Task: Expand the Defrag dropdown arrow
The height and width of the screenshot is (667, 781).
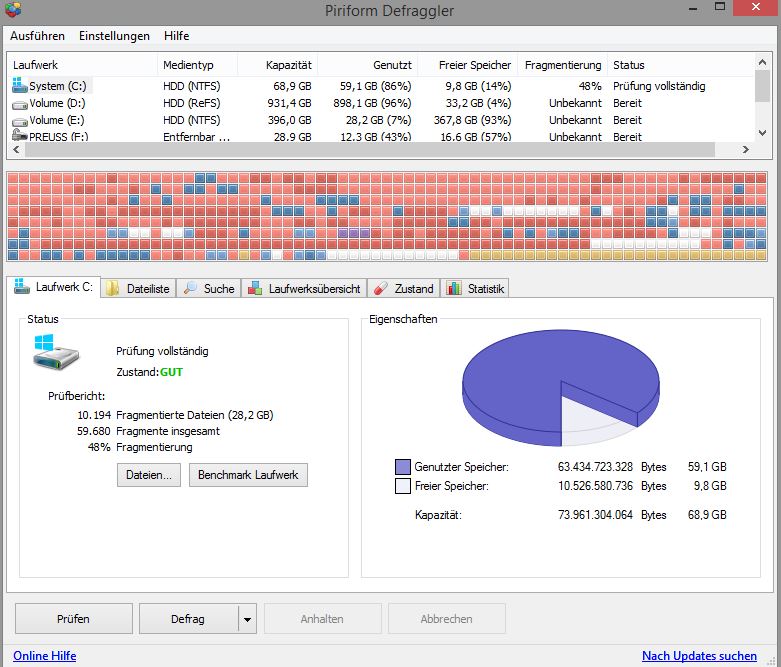Action: coord(247,619)
